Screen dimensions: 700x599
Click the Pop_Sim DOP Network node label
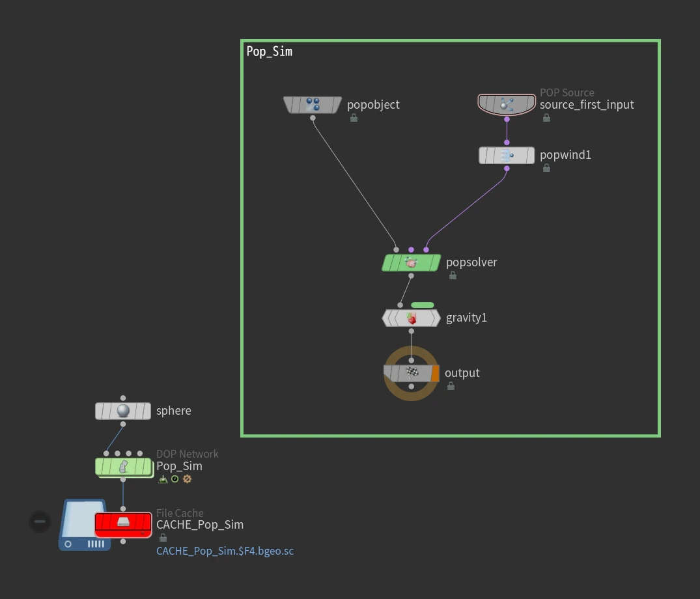[179, 466]
